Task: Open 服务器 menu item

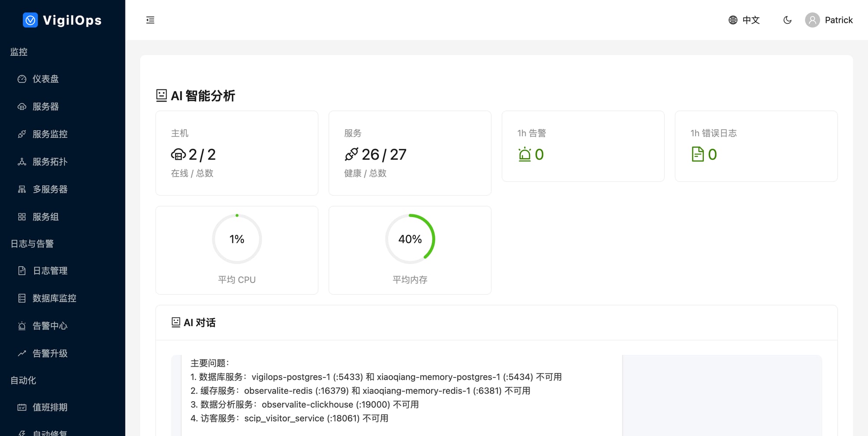Action: coord(62,106)
